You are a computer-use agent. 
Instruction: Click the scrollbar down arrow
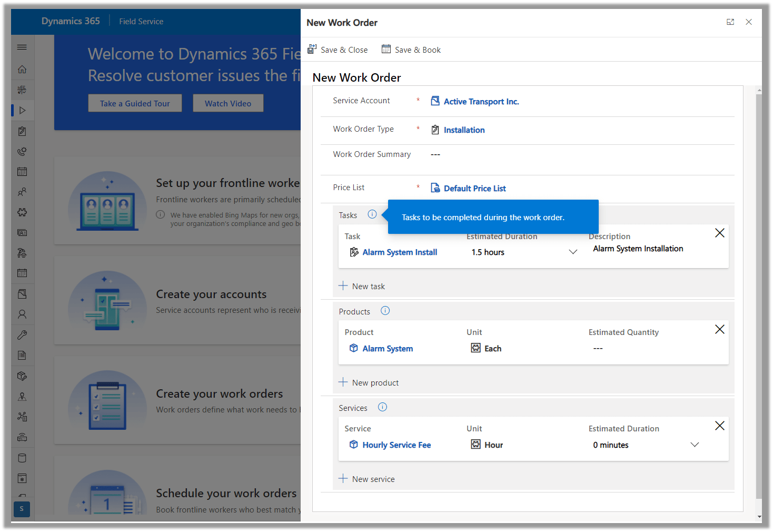coord(759,517)
